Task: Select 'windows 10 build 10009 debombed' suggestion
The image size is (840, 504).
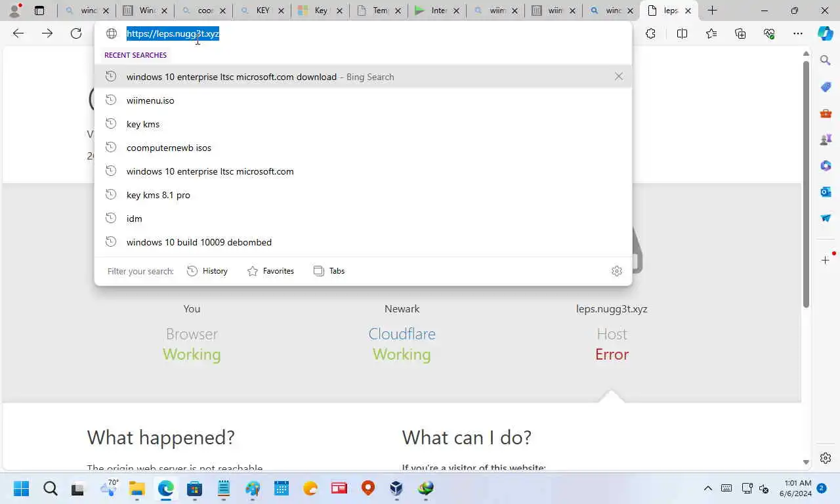Action: (x=363, y=242)
